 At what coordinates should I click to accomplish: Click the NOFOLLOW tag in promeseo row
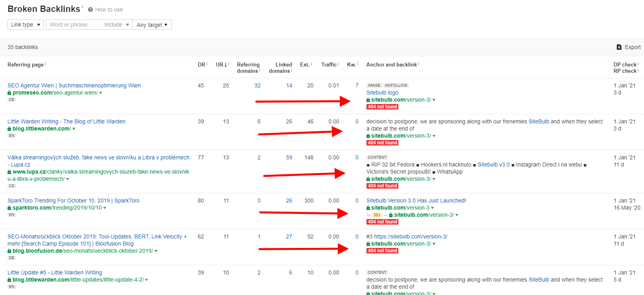pyautogui.click(x=396, y=85)
